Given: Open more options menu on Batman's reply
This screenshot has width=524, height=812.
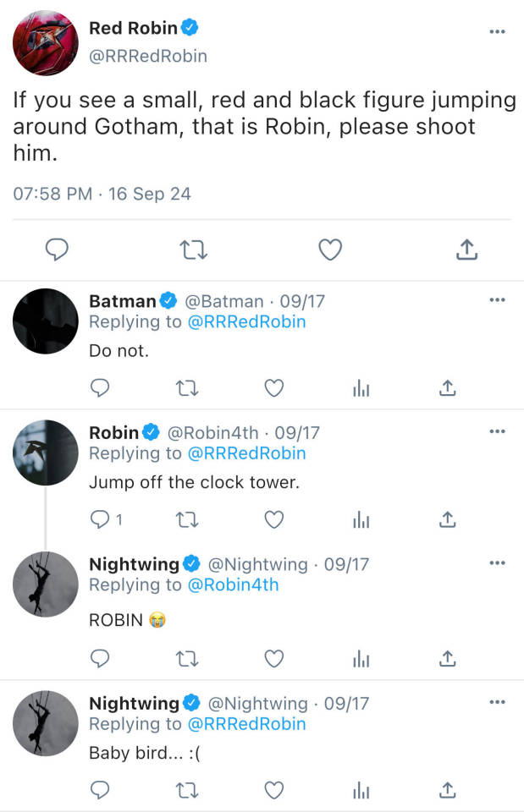Looking at the screenshot, I should click(497, 299).
